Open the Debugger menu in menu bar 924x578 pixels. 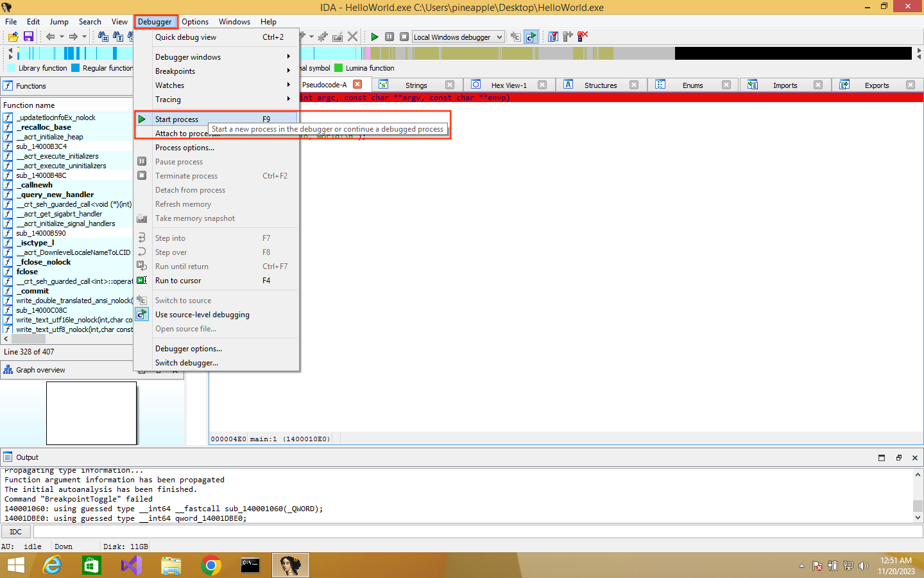pos(155,21)
